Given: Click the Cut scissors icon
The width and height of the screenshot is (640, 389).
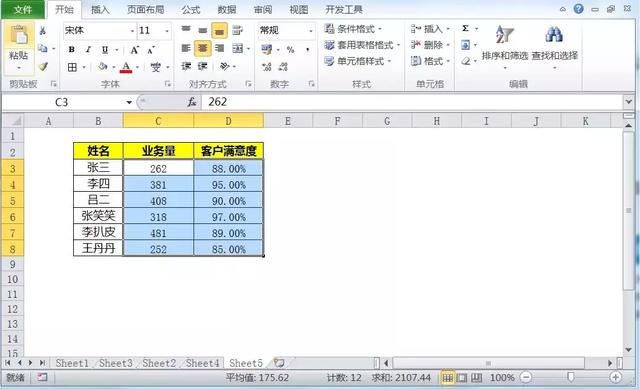Looking at the screenshot, I should [x=42, y=31].
